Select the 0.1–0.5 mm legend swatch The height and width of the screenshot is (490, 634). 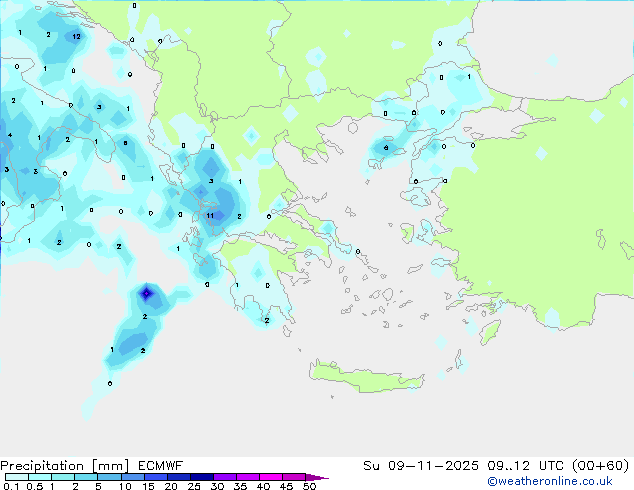[17, 477]
